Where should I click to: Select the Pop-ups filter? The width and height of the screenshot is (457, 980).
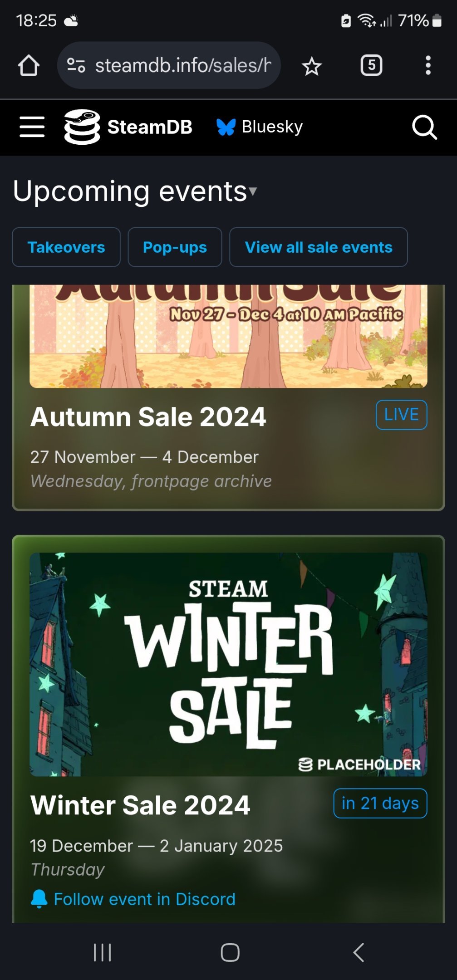(175, 247)
